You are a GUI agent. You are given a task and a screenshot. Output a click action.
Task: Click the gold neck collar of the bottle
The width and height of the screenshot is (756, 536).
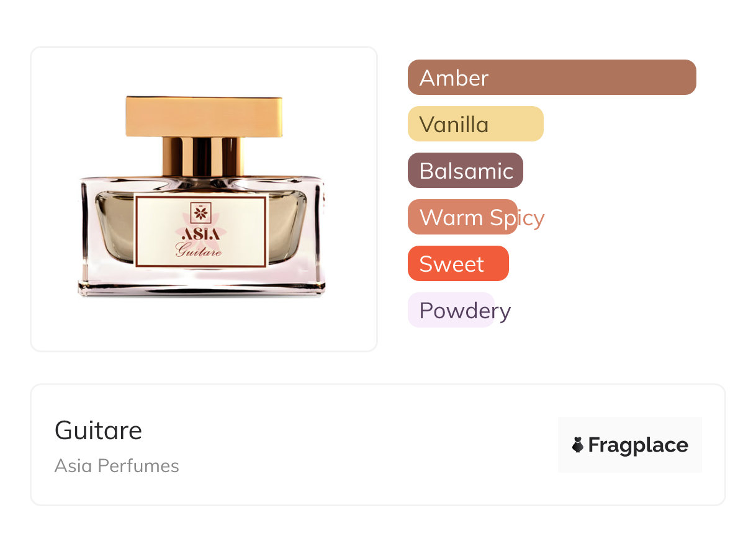click(203, 156)
